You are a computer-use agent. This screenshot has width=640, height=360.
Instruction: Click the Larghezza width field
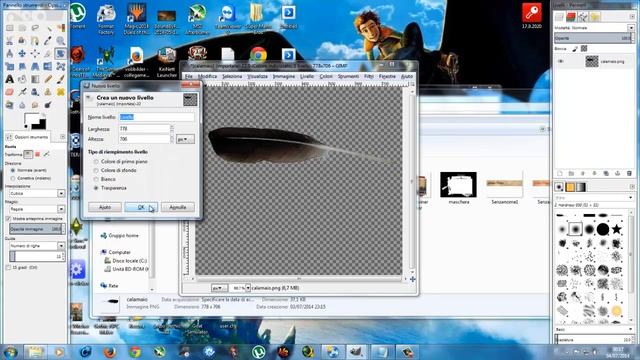coord(144,129)
